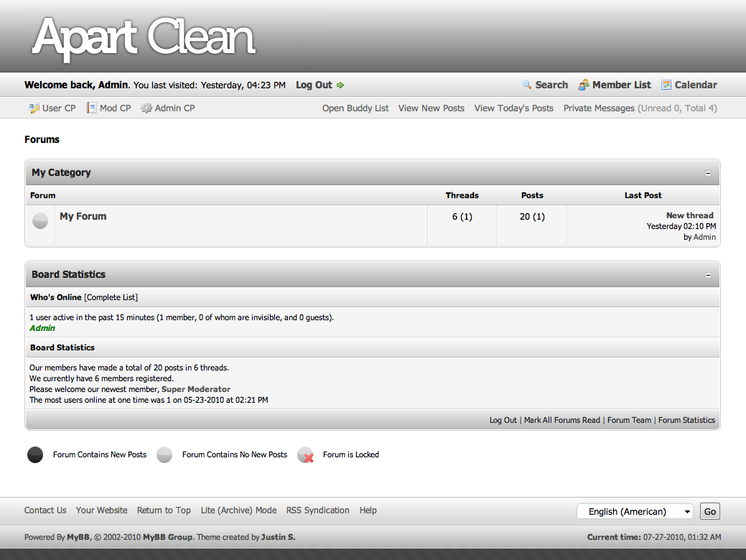Viewport: 746px width, 560px height.
Task: Click My Forum status icon
Action: click(40, 221)
